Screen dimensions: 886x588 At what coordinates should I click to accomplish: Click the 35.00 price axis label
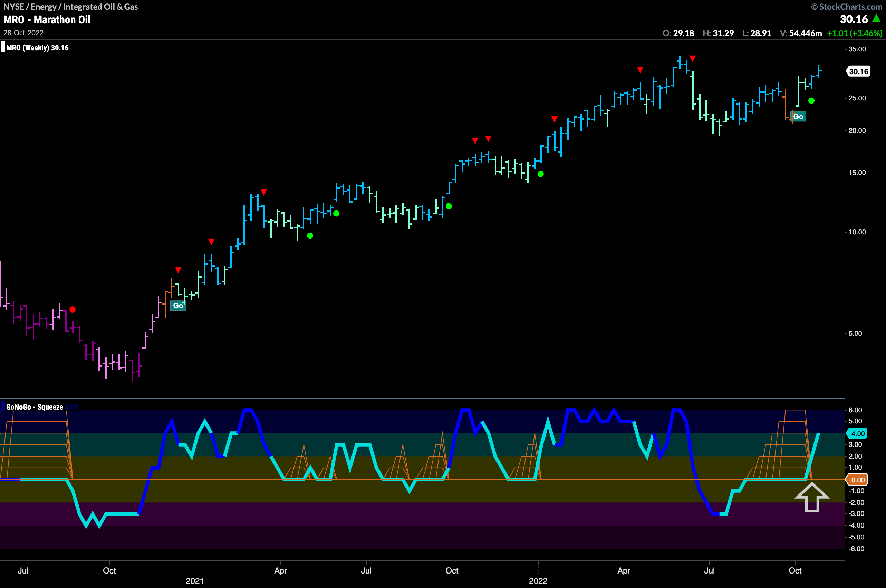pos(857,49)
